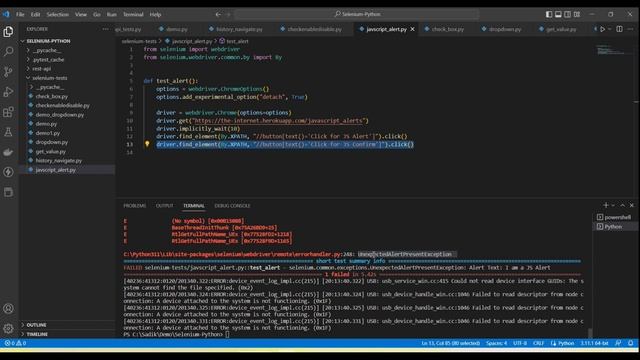Select the powershell terminal instance
The width and height of the screenshot is (640, 360).
point(614,217)
